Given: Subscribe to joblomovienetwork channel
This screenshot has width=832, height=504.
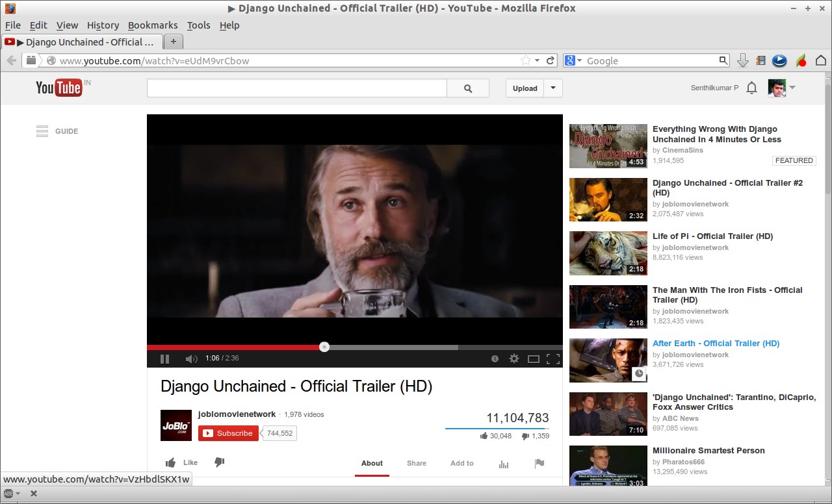Looking at the screenshot, I should [x=228, y=433].
